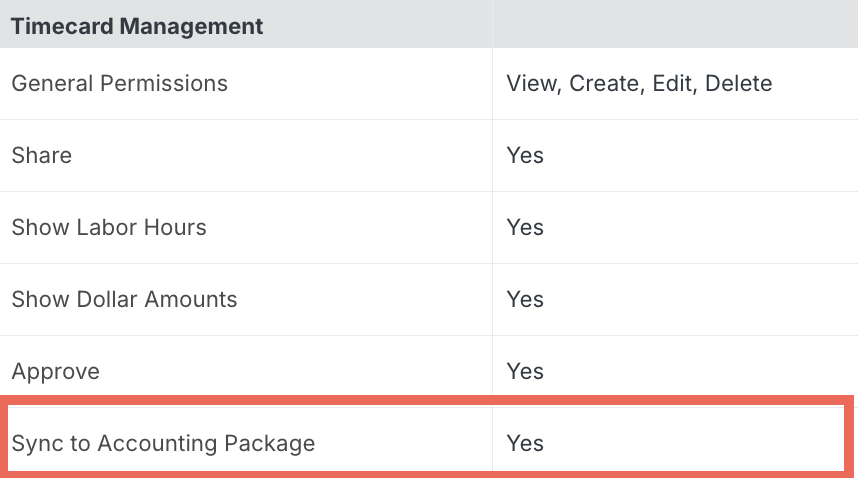Select the Yes value for Approve
This screenshot has width=858, height=478.
[x=525, y=372]
